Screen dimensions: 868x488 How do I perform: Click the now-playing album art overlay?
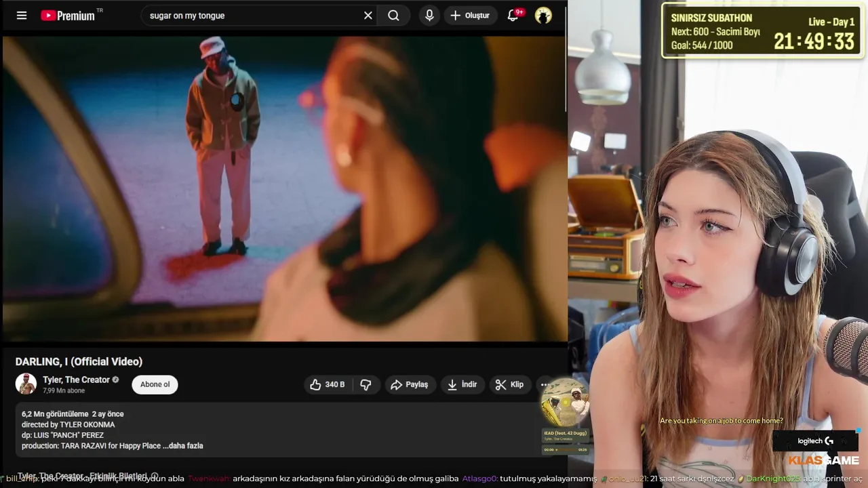[x=566, y=403]
